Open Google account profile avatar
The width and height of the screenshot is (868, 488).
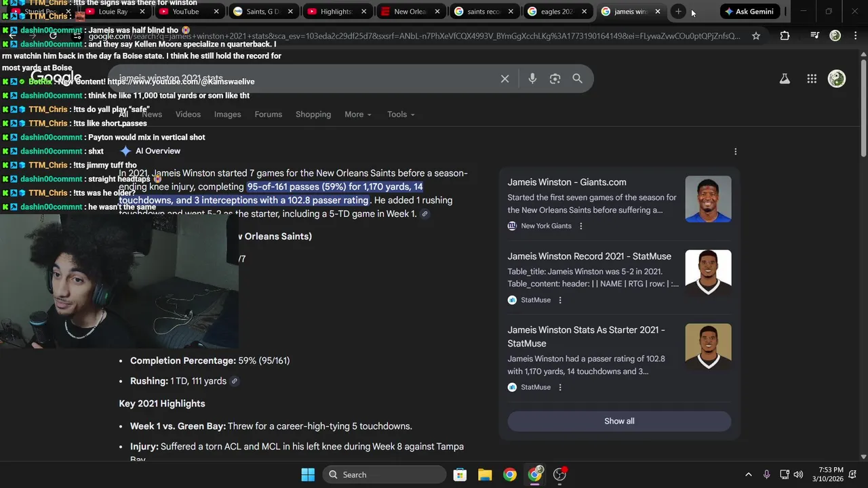[x=837, y=79]
